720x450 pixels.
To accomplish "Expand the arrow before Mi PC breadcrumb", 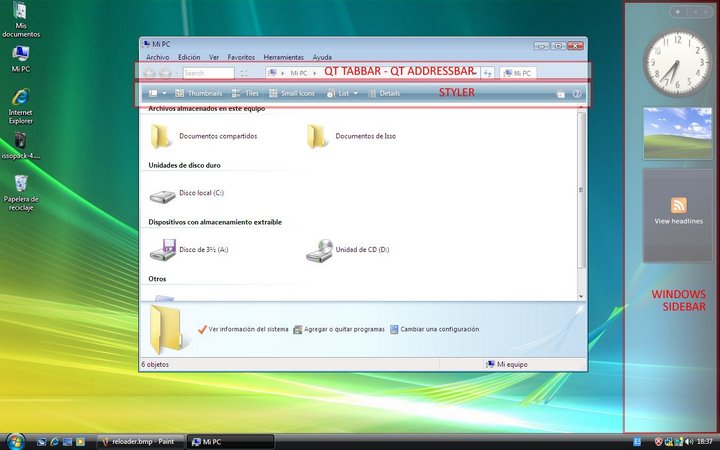I will click(x=282, y=73).
